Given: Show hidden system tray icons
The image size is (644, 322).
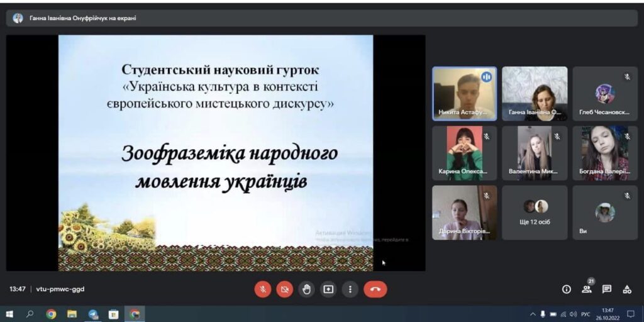Looking at the screenshot, I should point(533,314).
